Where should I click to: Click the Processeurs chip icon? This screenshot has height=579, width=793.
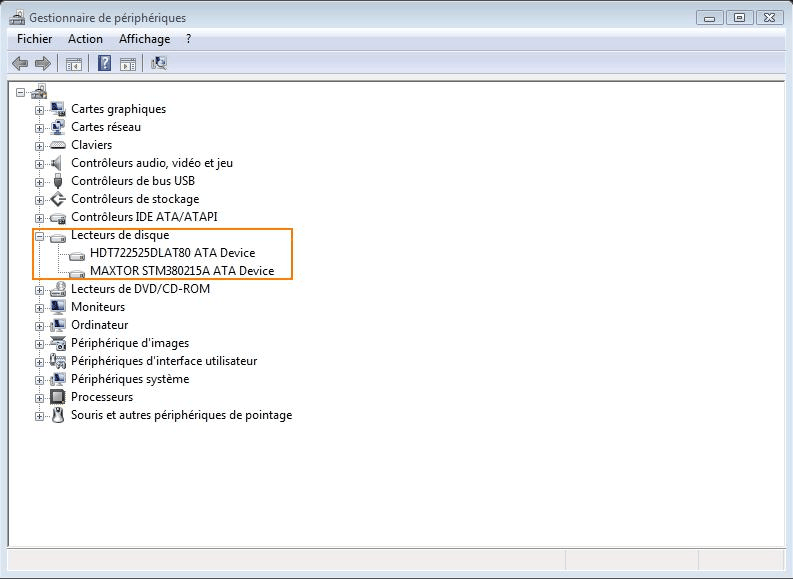click(58, 397)
